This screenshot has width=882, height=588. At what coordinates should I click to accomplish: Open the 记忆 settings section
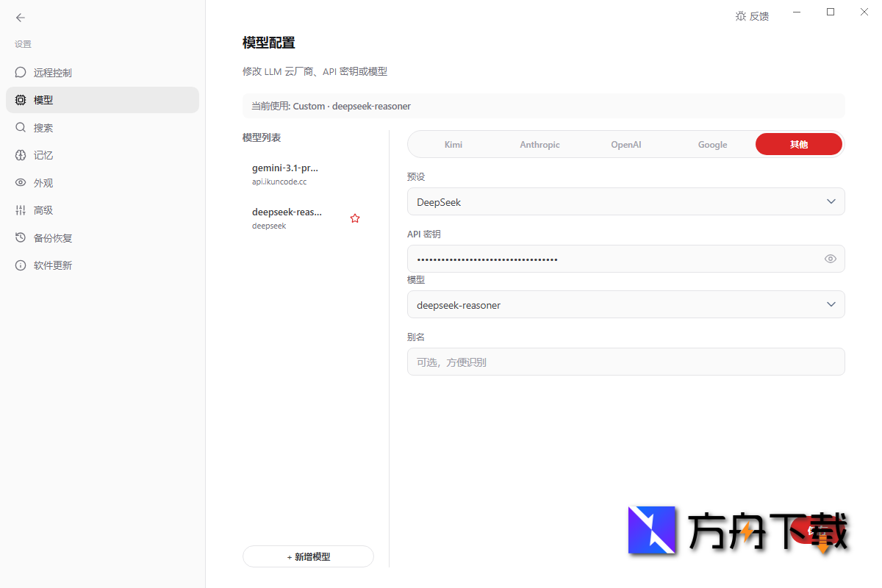coord(44,155)
